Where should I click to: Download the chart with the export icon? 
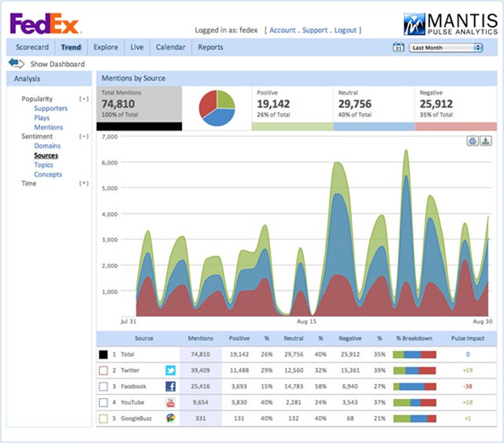click(486, 141)
